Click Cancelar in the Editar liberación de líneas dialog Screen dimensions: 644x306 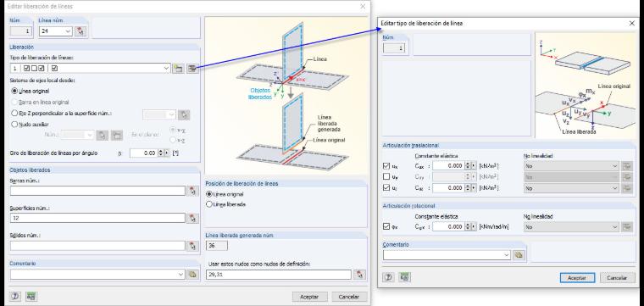349,297
